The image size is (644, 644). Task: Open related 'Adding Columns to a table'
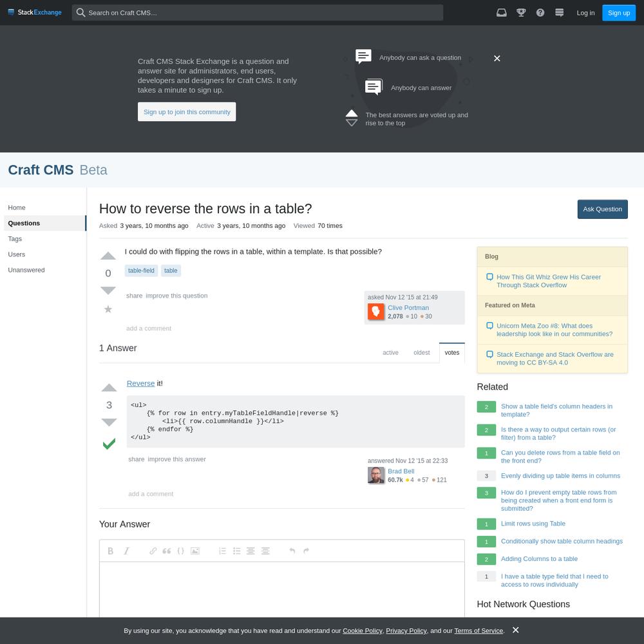point(539,559)
